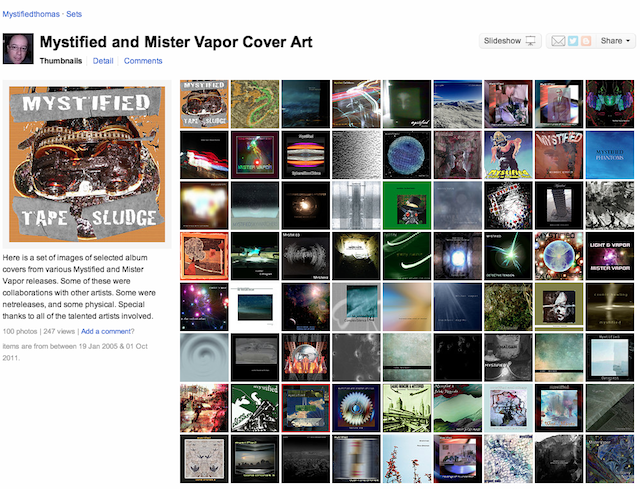Open the first small Tape Sludge thumbnail
Viewport: 640px width, 489px height.
(x=204, y=104)
